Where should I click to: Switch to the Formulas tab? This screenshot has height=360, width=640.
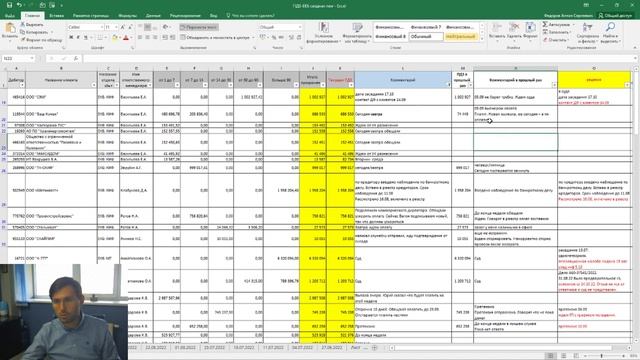[x=127, y=16]
